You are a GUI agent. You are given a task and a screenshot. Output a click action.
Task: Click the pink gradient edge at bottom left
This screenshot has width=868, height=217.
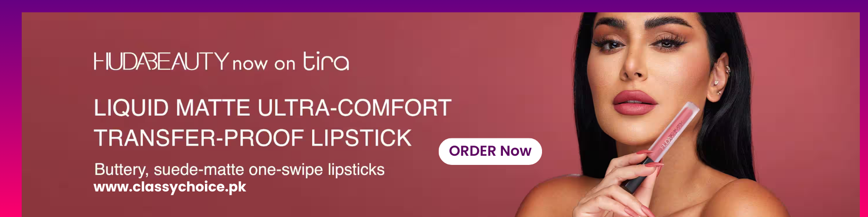[x=11, y=193]
